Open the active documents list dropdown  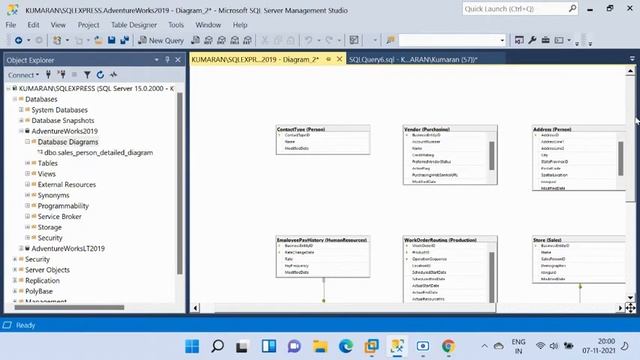tap(632, 59)
